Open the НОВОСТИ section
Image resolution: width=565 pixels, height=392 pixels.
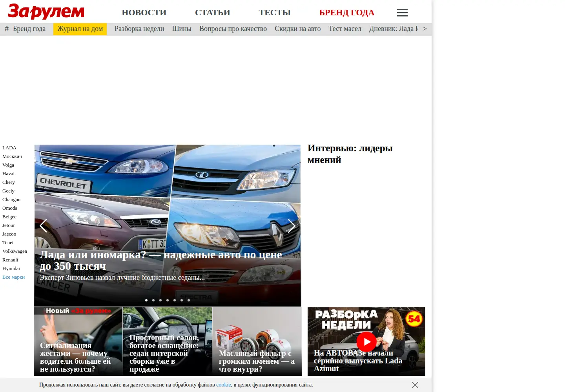click(x=144, y=13)
